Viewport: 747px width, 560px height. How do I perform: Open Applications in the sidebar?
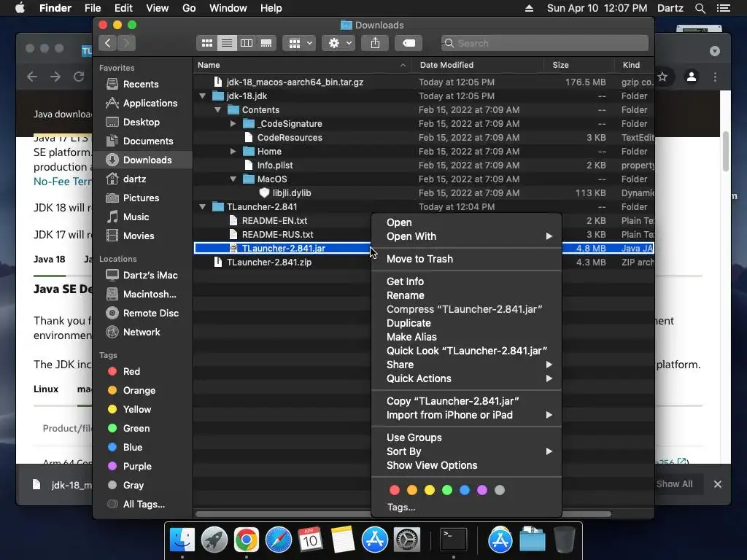tap(142, 104)
